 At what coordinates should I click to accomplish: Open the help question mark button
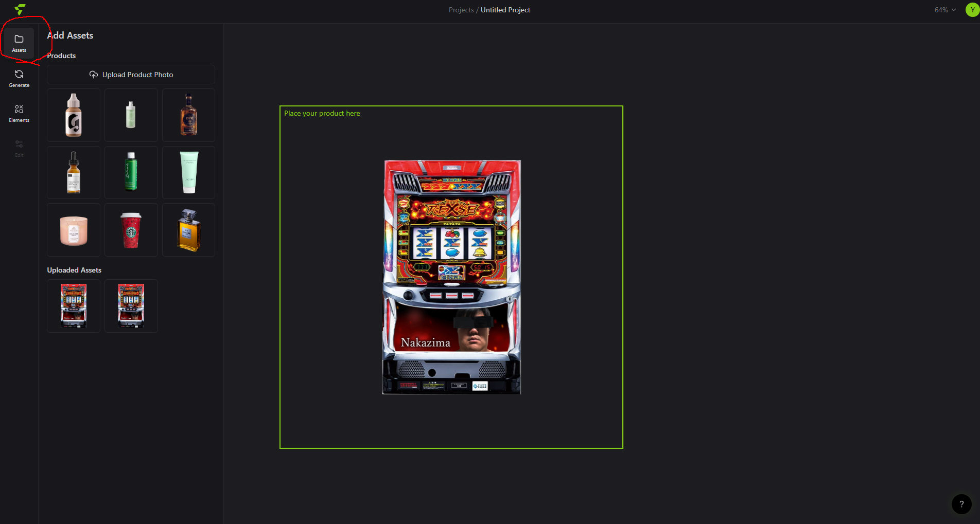coord(961,504)
